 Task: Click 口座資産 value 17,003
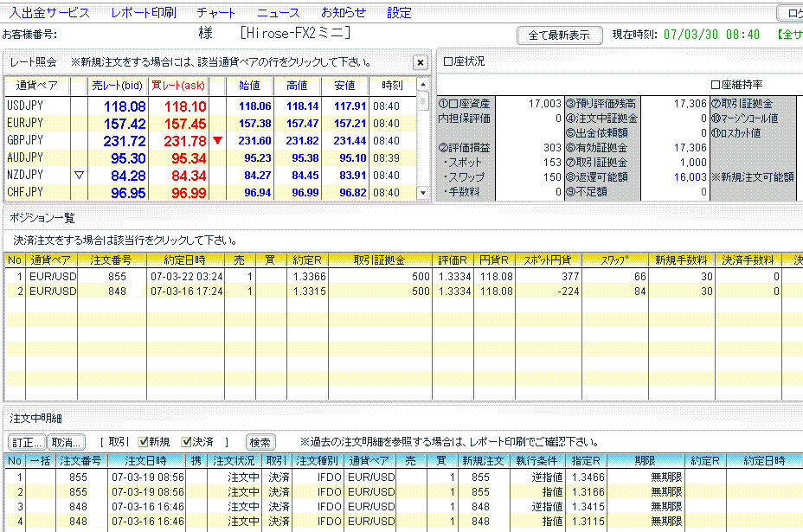[x=545, y=104]
